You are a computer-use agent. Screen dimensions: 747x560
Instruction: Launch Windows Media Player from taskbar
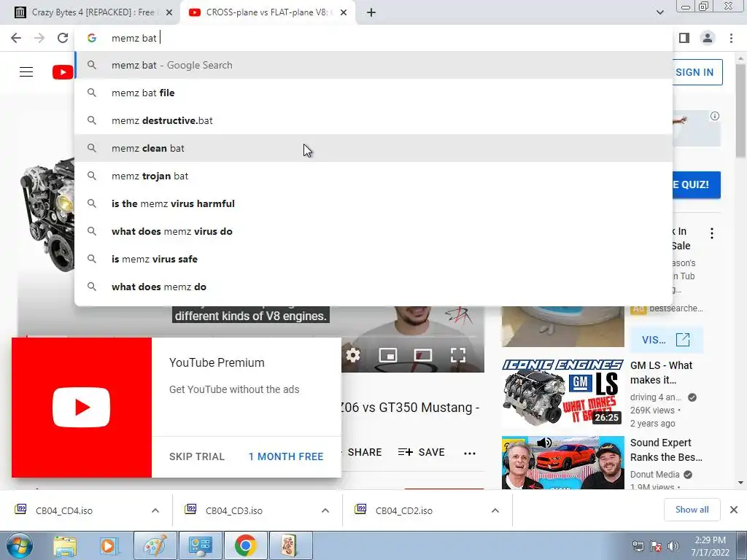point(109,545)
